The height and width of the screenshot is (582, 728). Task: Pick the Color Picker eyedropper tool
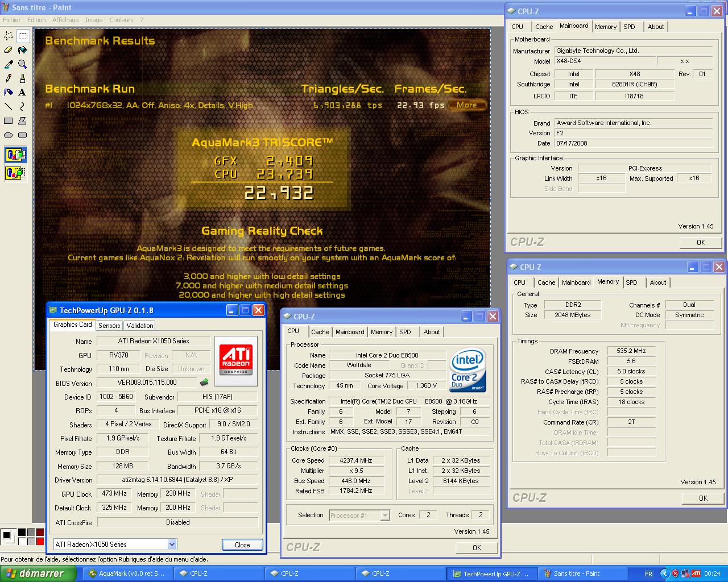click(x=9, y=64)
